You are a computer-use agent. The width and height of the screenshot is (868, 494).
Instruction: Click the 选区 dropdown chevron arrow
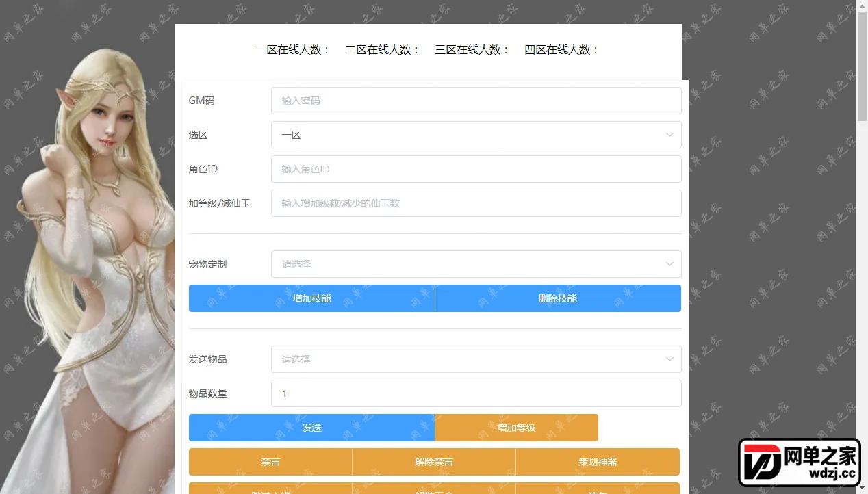669,135
